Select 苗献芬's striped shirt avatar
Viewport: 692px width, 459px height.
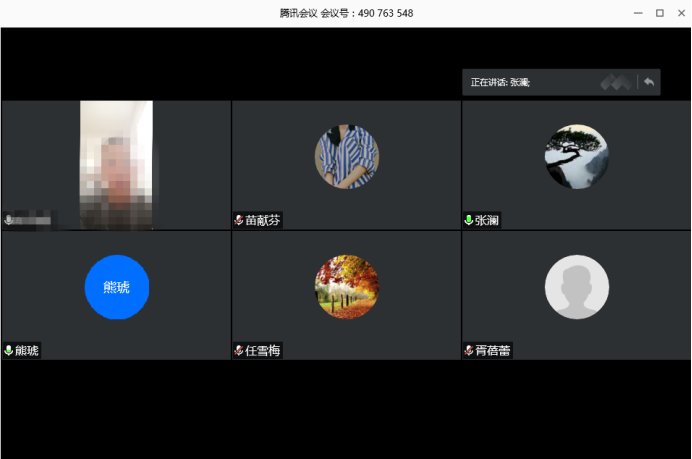coord(346,156)
